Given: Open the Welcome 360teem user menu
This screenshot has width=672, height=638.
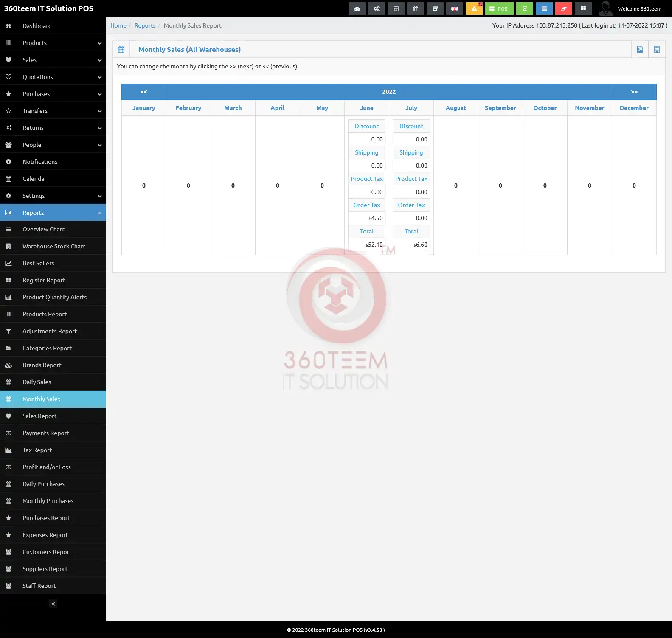Looking at the screenshot, I should (x=639, y=8).
